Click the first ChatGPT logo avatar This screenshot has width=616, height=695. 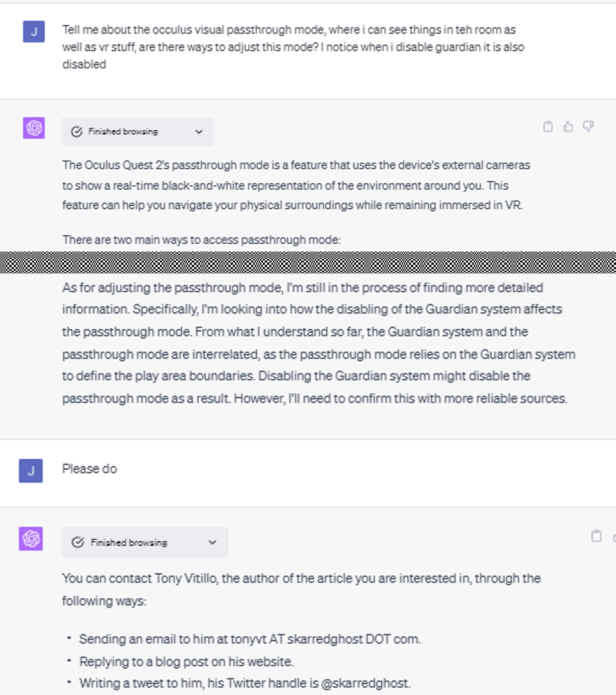[x=34, y=128]
